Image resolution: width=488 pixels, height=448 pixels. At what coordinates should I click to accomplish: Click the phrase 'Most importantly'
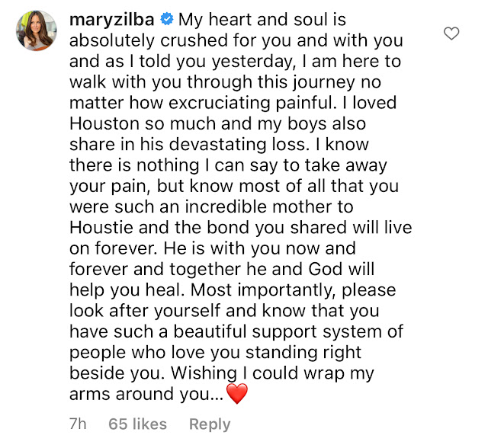click(263, 290)
